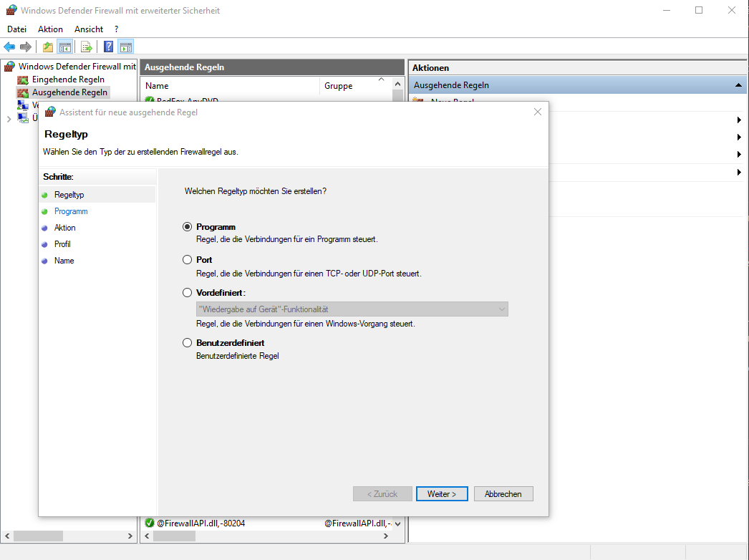The height and width of the screenshot is (560, 749).
Task: Go back with the blue arrow
Action: tap(9, 47)
